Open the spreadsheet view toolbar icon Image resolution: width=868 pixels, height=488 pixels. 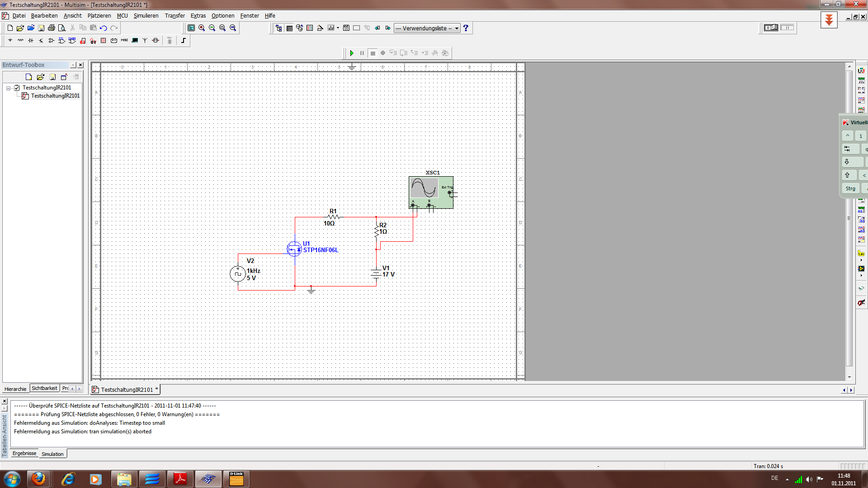click(289, 28)
